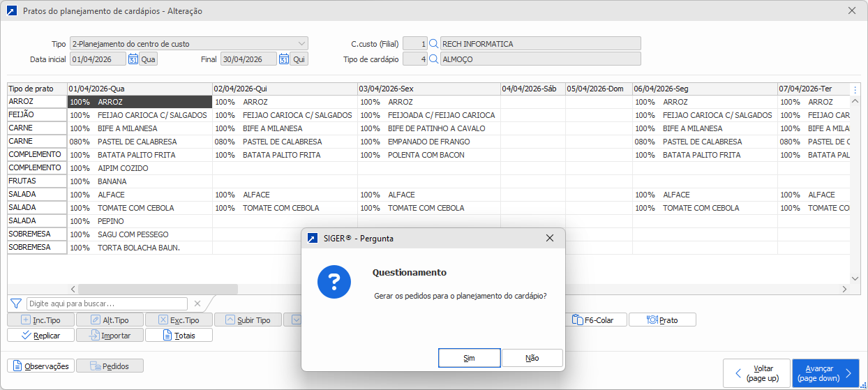Expand the Tipo dropdown list
The height and width of the screenshot is (390, 868).
[x=301, y=44]
